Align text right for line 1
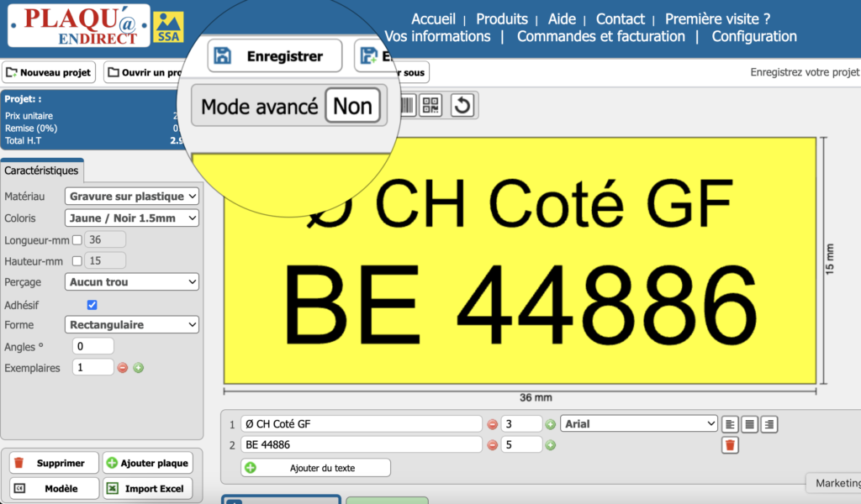This screenshot has width=861, height=504. 769,424
